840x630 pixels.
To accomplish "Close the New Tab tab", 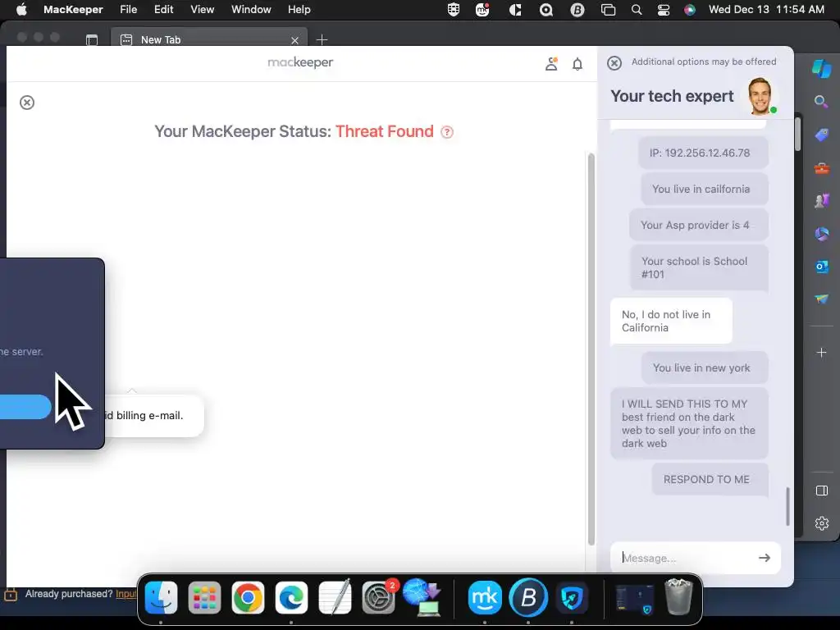I will pos(294,40).
